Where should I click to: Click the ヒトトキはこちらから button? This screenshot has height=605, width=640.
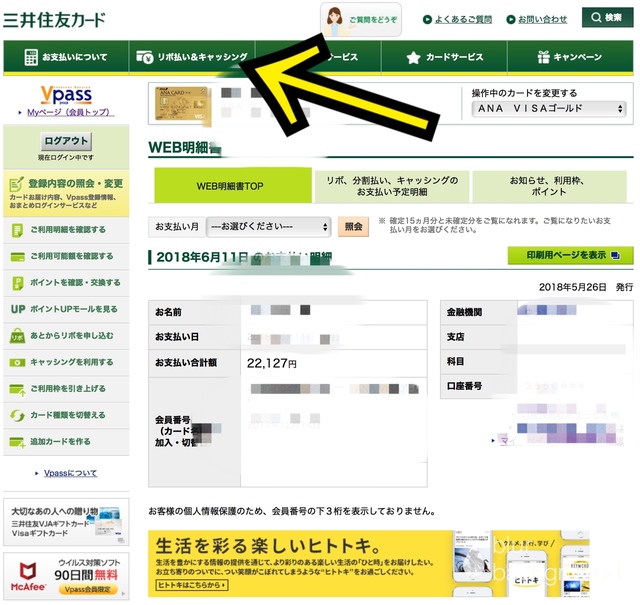point(192,585)
